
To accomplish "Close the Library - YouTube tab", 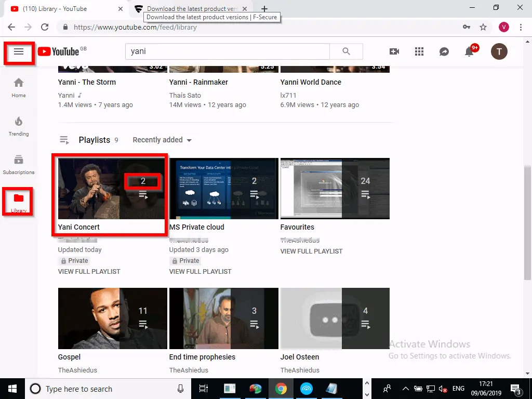I will (x=121, y=9).
